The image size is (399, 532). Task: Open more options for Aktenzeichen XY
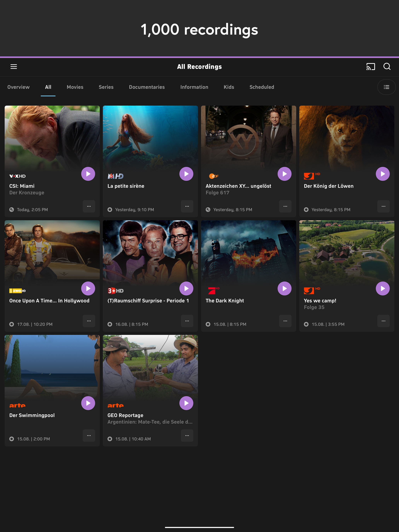click(285, 206)
